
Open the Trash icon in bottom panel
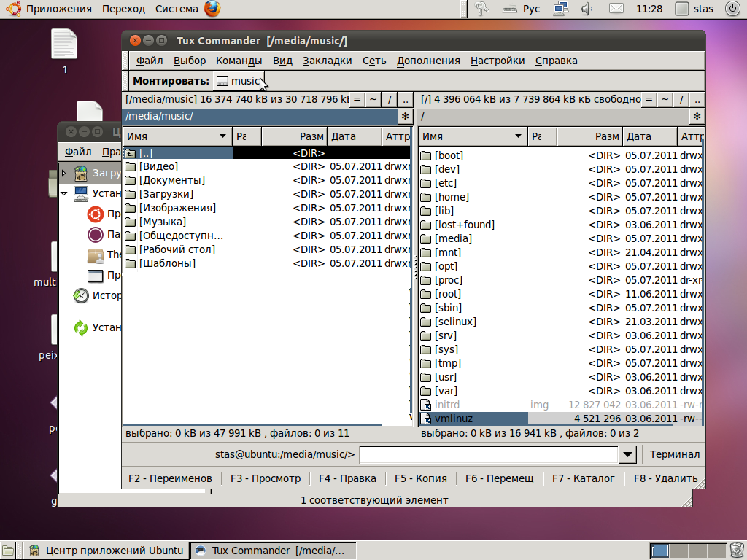pyautogui.click(x=737, y=550)
